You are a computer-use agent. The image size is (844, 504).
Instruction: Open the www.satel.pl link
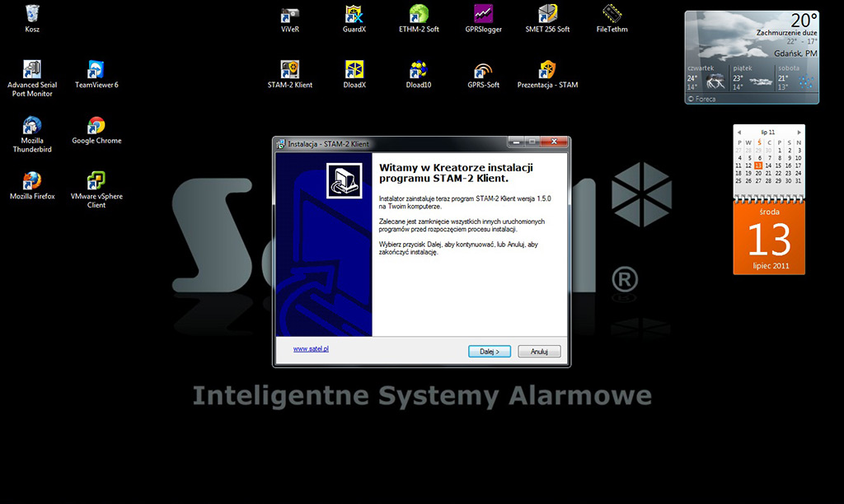point(312,349)
